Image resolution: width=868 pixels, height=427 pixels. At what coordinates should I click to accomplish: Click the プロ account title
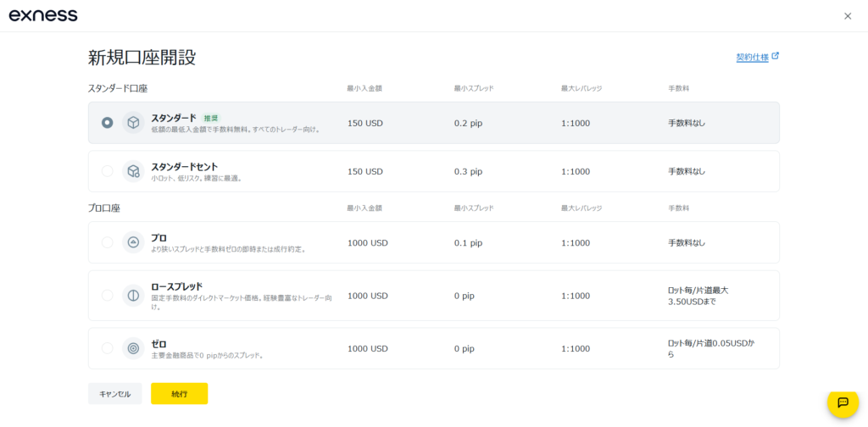pos(159,238)
